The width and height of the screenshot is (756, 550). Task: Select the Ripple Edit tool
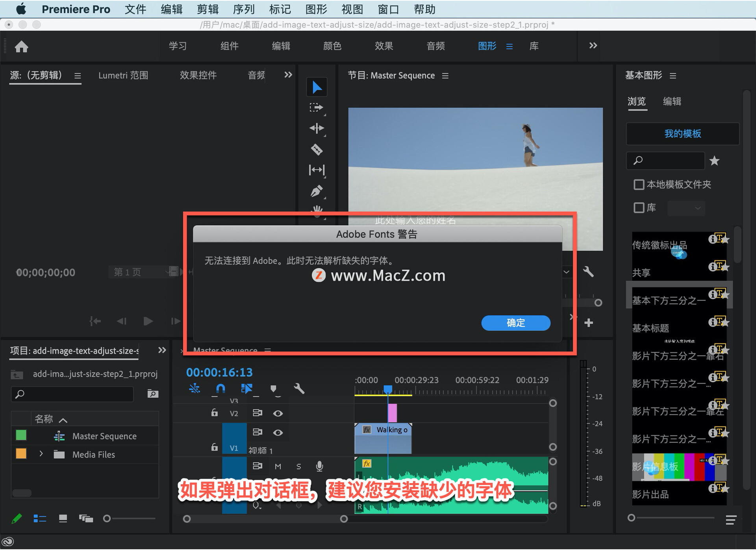pos(317,128)
